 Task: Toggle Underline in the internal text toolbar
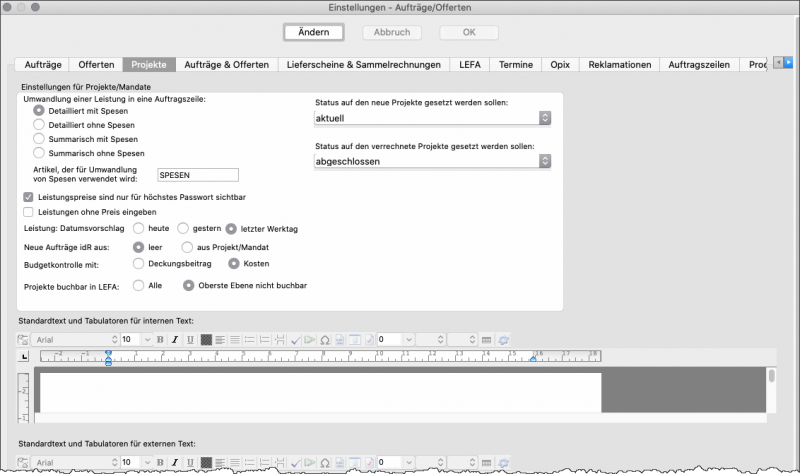(x=188, y=340)
